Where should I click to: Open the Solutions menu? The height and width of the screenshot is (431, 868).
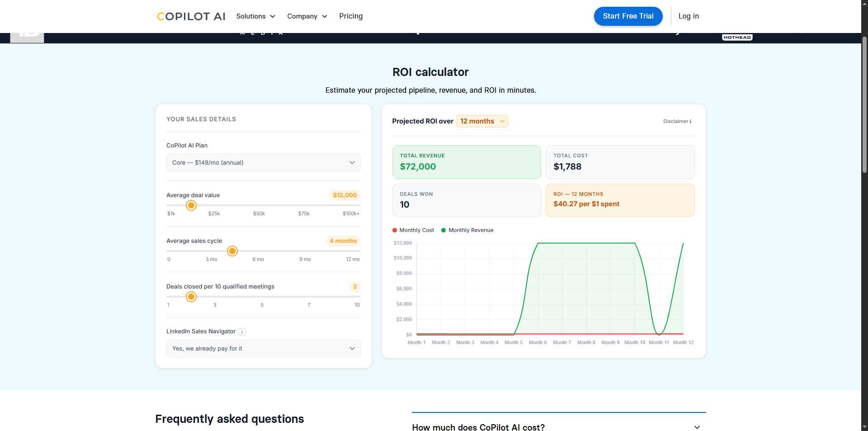(255, 16)
